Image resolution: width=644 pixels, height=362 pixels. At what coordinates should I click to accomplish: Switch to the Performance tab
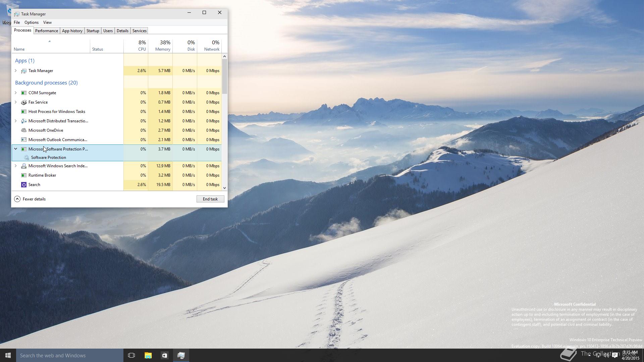tap(47, 31)
